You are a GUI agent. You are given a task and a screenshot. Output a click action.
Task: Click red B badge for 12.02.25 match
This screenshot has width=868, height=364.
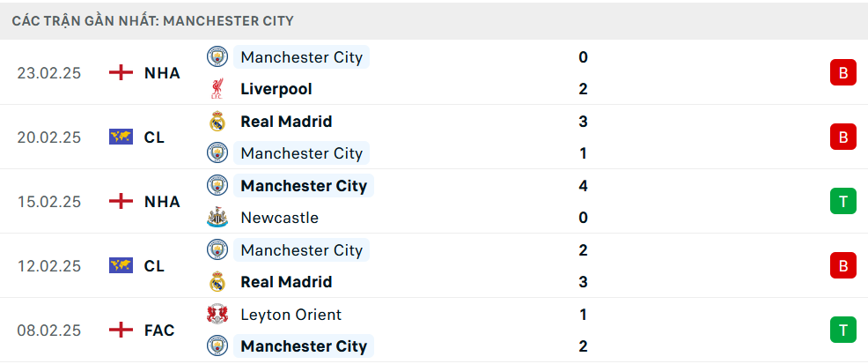[842, 266]
